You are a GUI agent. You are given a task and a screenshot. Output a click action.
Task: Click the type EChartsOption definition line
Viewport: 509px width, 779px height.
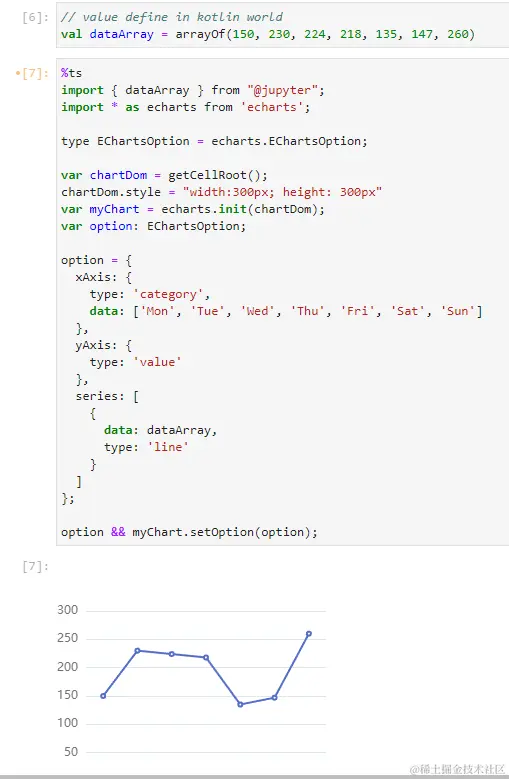point(214,141)
